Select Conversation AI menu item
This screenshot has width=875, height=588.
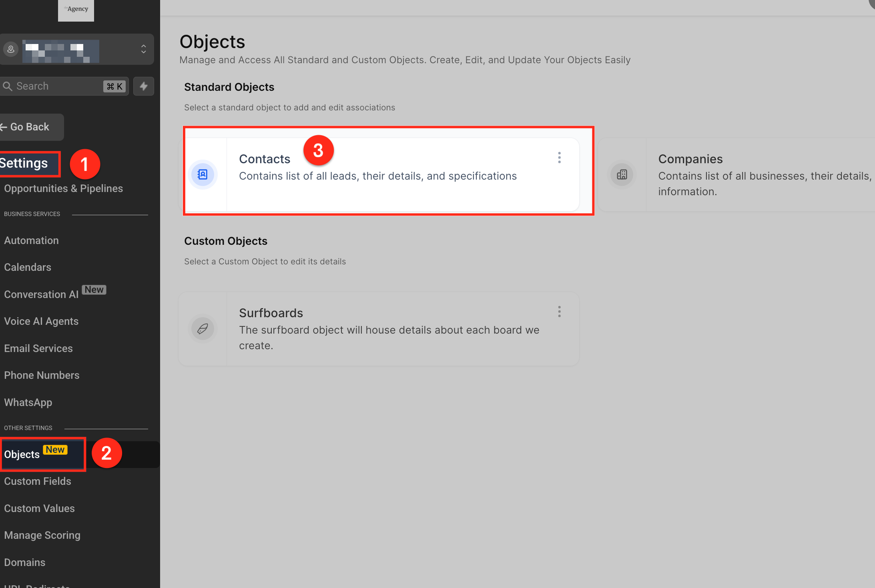pyautogui.click(x=41, y=294)
